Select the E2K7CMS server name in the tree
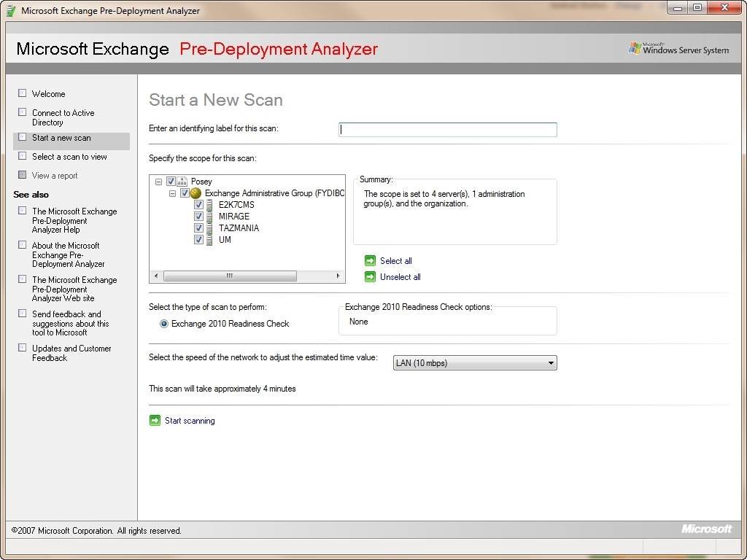The image size is (747, 560). 236,205
